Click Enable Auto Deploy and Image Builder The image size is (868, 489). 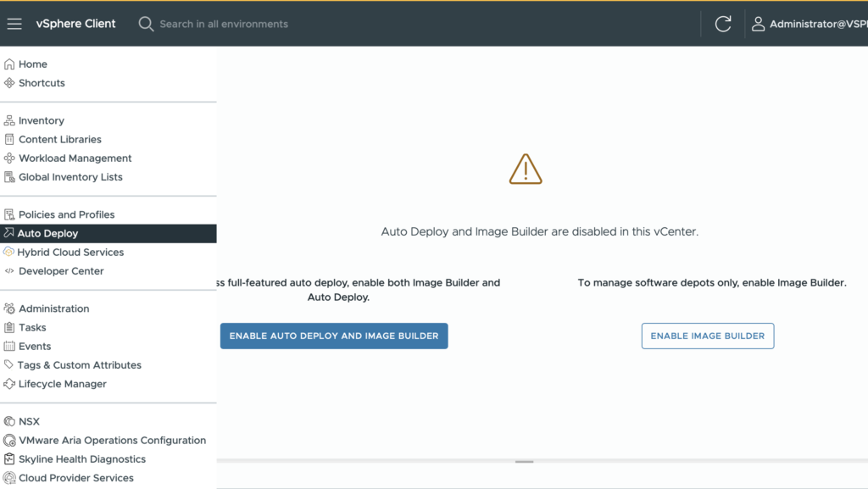coord(334,336)
